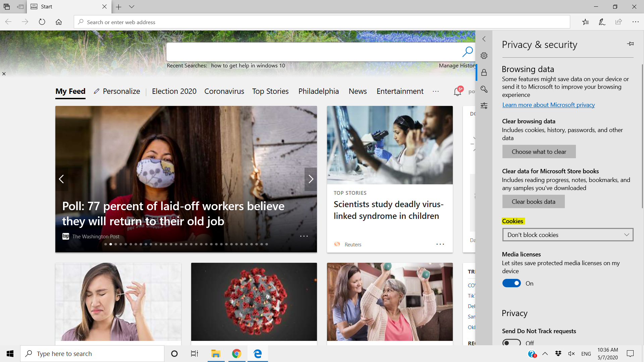This screenshot has width=644, height=362.
Task: Open Task View in taskbar
Action: click(195, 354)
